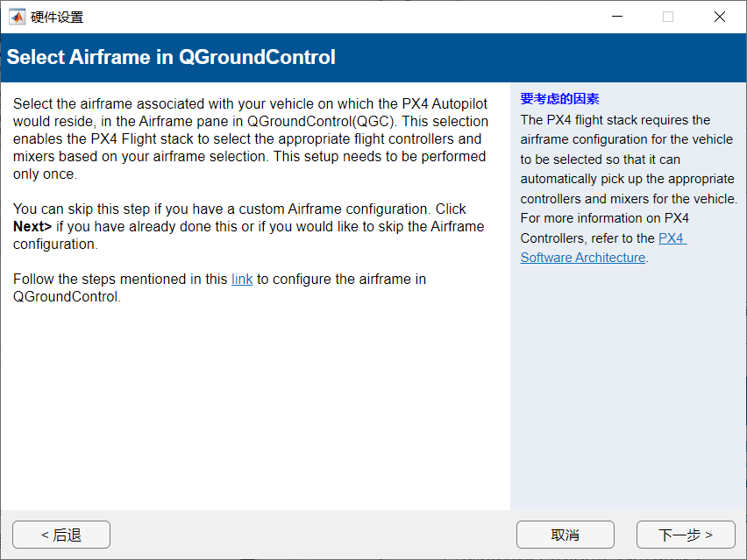
Task: Click the 硬件设置 window title text
Action: [x=58, y=17]
